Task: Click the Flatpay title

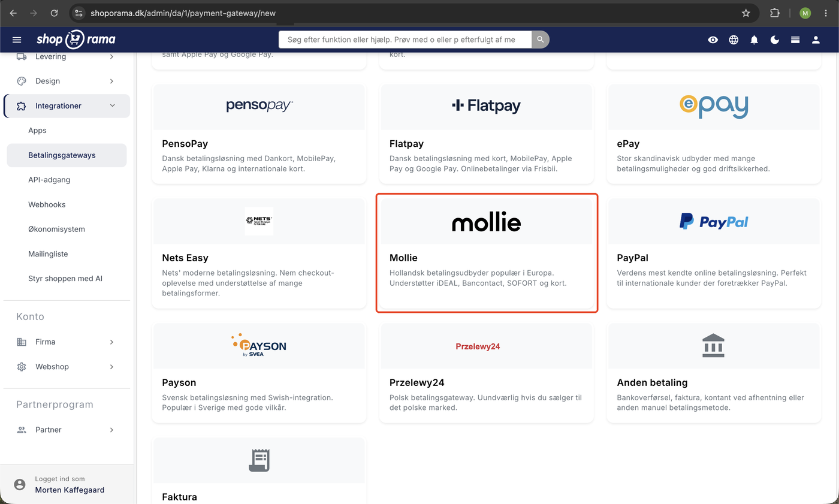Action: pyautogui.click(x=406, y=144)
